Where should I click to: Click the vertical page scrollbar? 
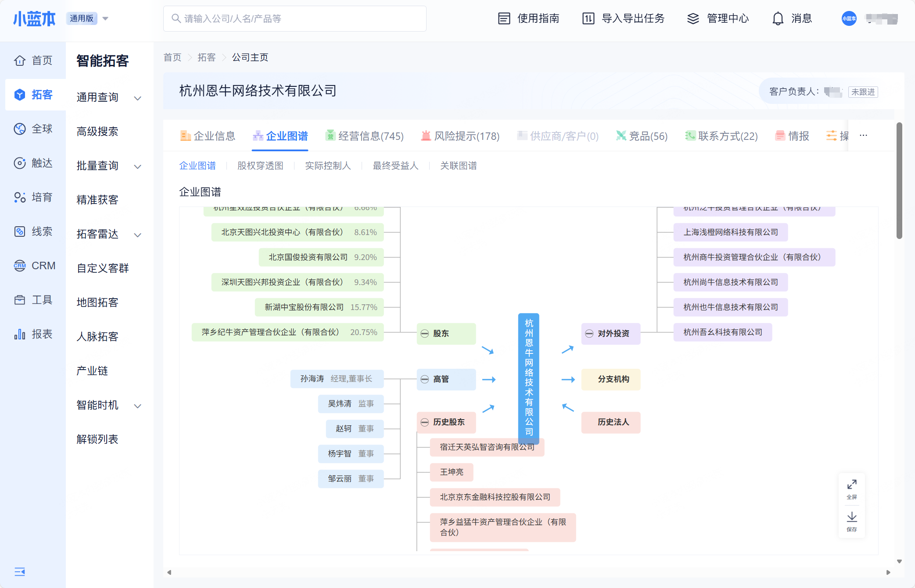[899, 181]
